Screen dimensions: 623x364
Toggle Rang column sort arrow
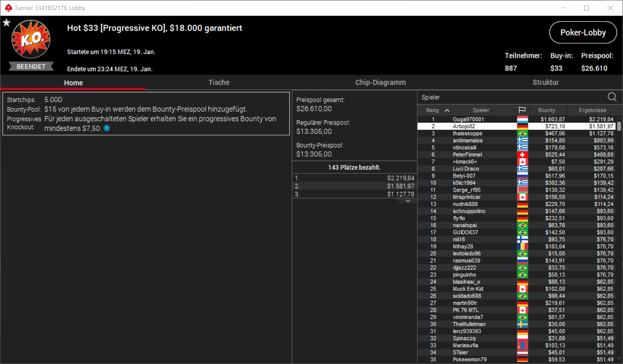[x=447, y=110]
